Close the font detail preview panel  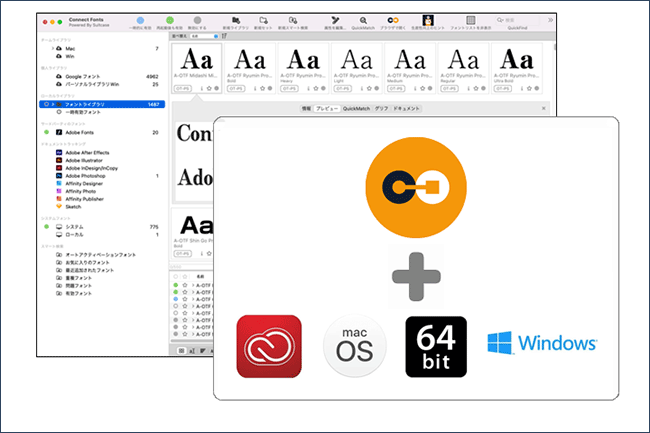coord(543,109)
